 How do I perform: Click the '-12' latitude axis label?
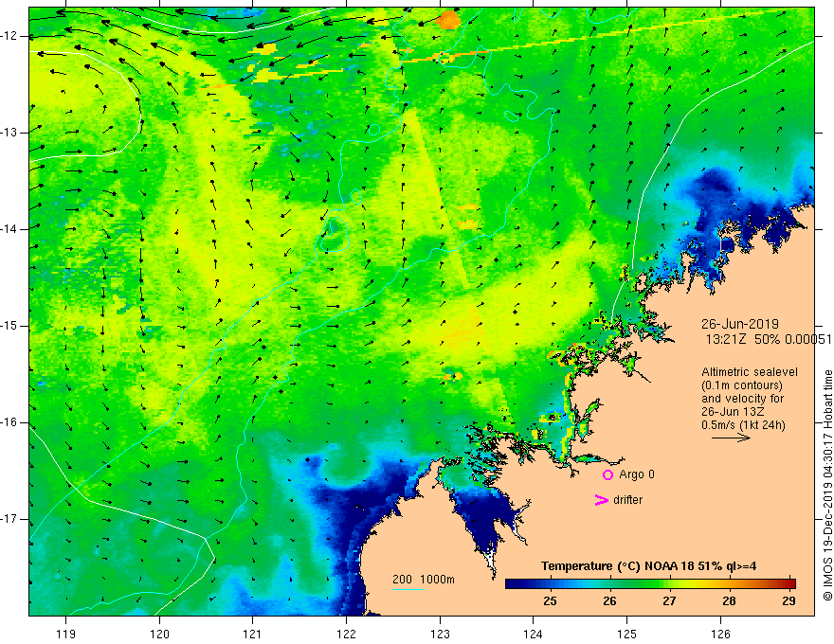tap(9, 36)
